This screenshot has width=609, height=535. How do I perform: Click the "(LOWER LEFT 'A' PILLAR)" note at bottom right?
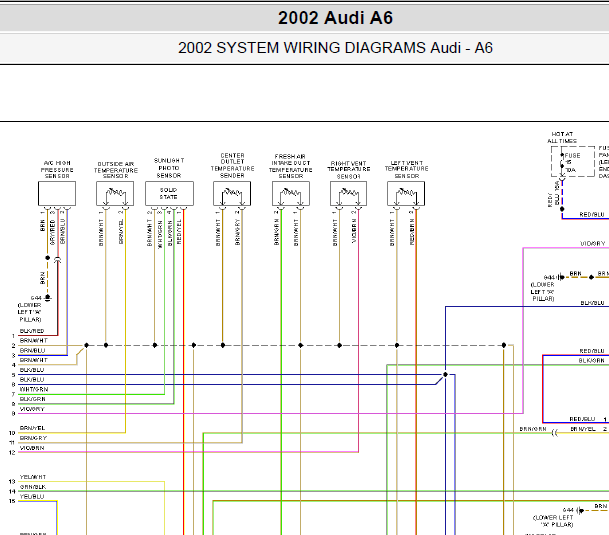point(553,521)
